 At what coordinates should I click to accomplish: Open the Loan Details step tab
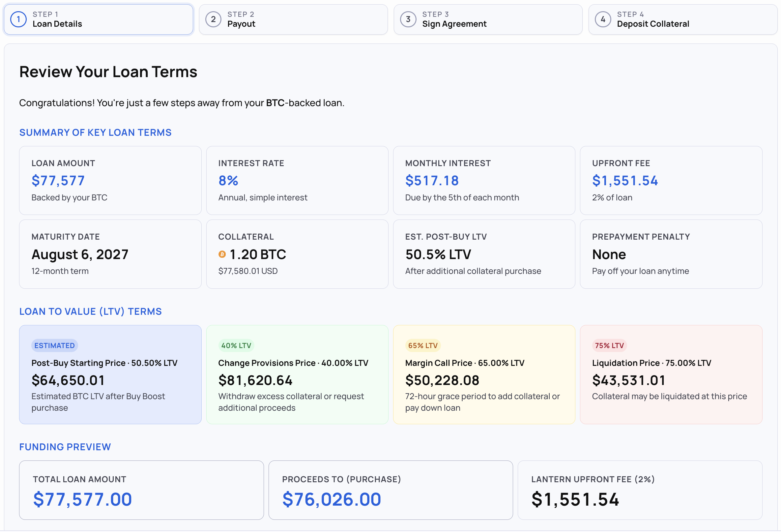pyautogui.click(x=99, y=19)
